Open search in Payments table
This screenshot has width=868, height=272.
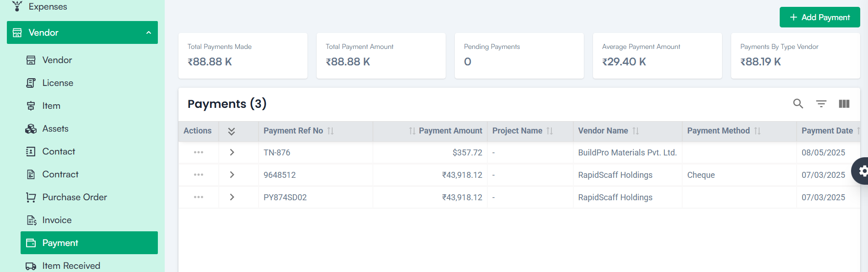(x=798, y=104)
